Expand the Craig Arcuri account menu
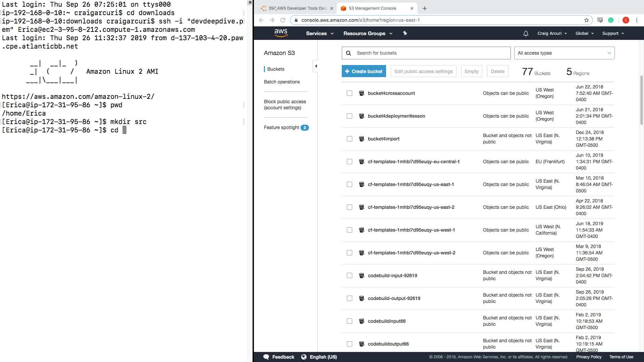The height and width of the screenshot is (362, 644). coord(552,34)
